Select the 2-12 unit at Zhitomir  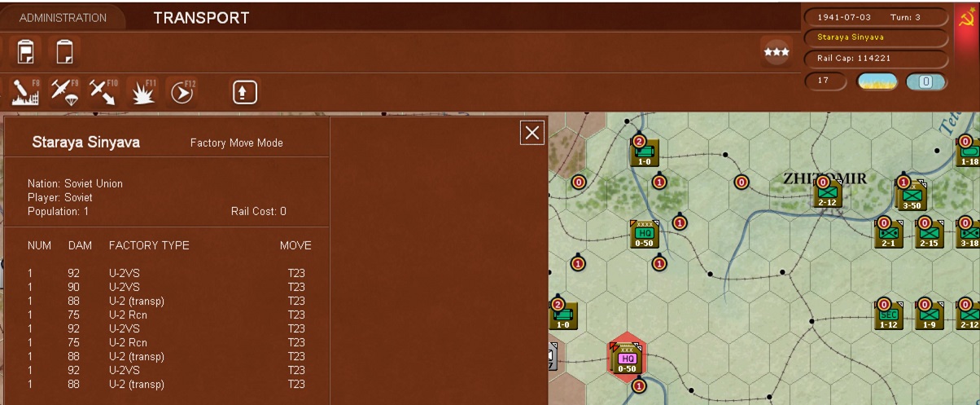coord(827,192)
